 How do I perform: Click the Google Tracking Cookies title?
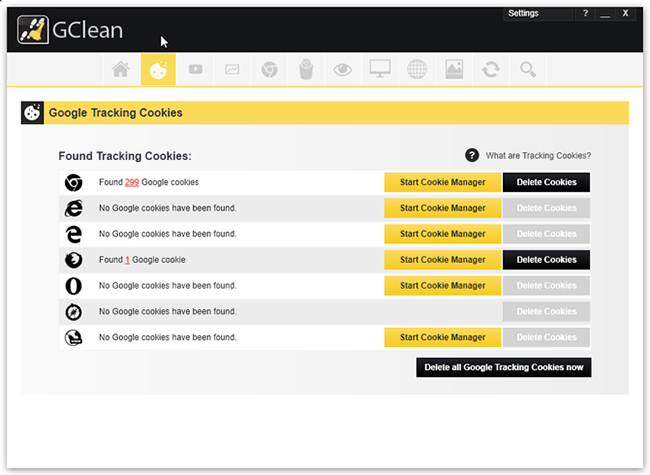pyautogui.click(x=116, y=113)
